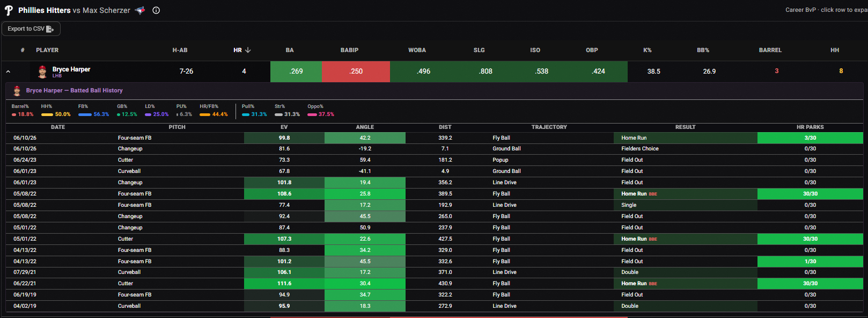Click the 108.6 exit velocity cell
The image size is (868, 318).
tap(284, 194)
